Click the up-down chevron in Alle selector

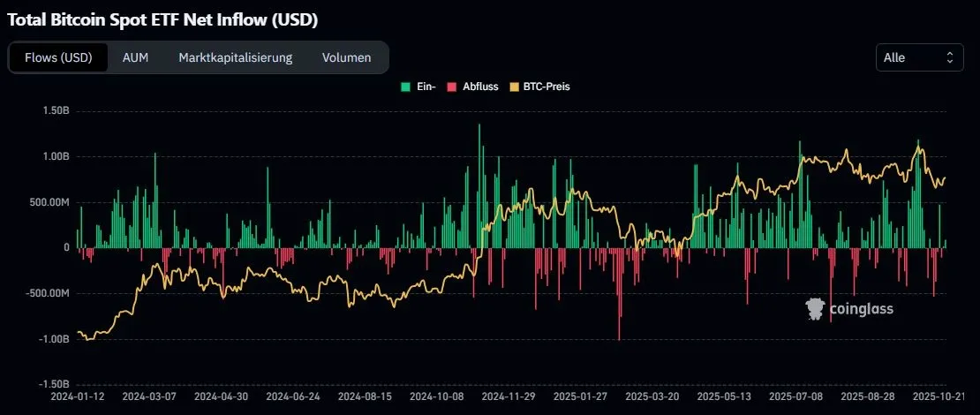[950, 57]
